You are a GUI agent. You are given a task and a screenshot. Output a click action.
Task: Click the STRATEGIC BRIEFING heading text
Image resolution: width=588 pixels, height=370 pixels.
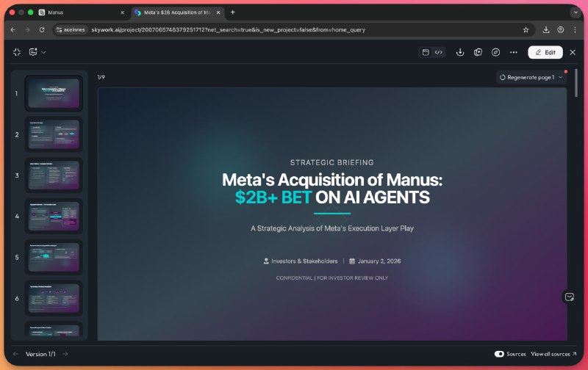click(332, 162)
